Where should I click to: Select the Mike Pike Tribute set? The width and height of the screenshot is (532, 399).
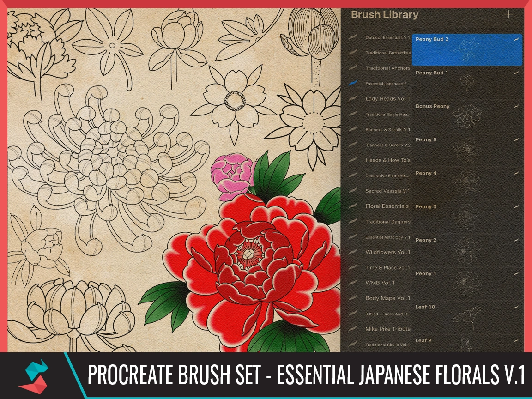pos(387,329)
